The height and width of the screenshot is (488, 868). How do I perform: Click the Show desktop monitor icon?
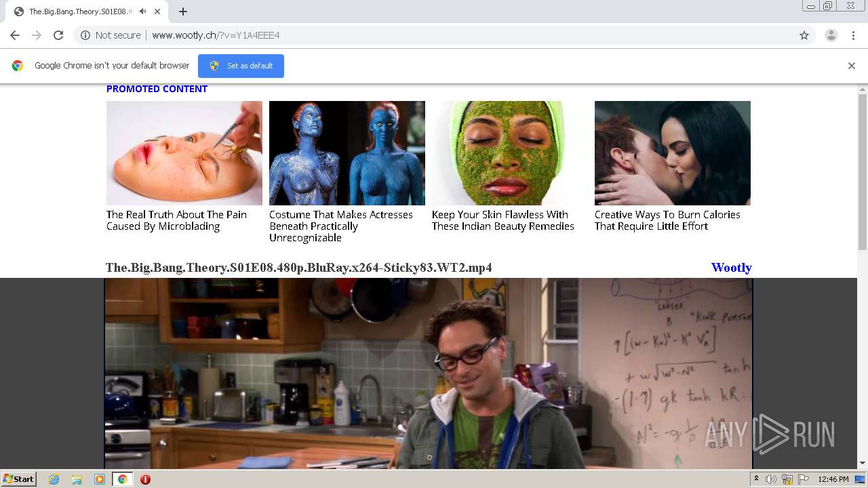861,479
